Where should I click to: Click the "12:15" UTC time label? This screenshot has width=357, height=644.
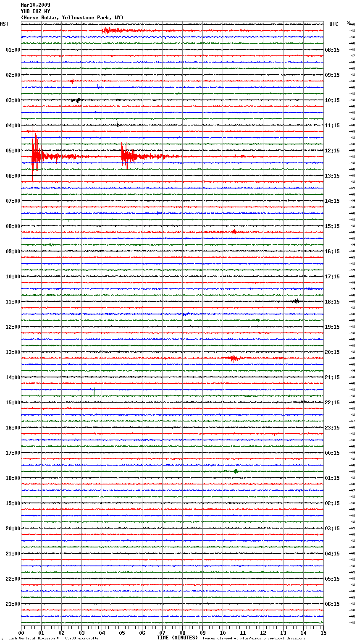pos(332,151)
